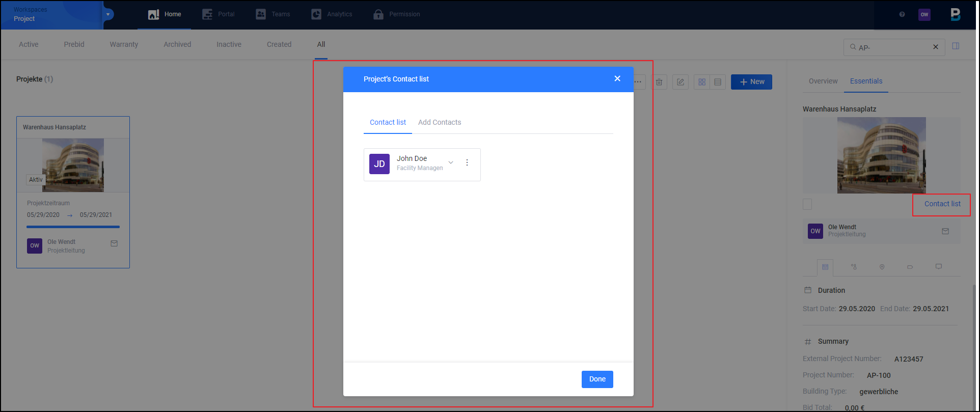Select the Warenhaus Hansaplatz project thumbnail

73,165
